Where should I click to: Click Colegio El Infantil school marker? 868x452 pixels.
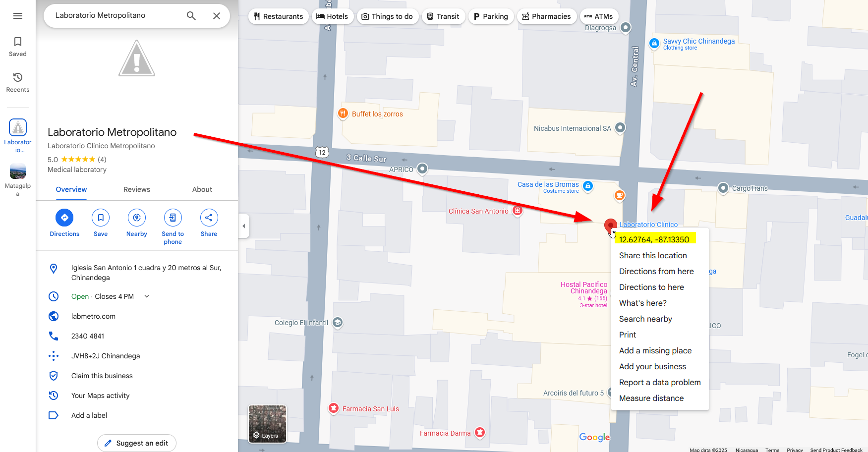click(338, 323)
